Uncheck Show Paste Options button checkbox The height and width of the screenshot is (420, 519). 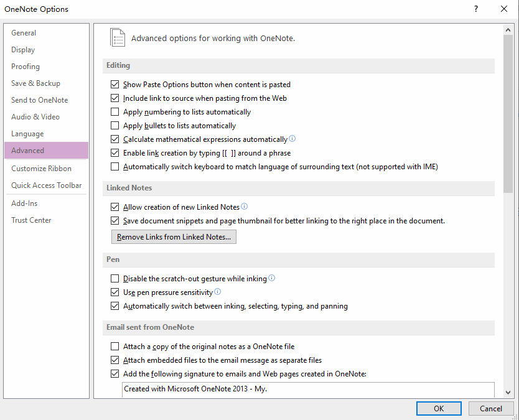coord(115,85)
